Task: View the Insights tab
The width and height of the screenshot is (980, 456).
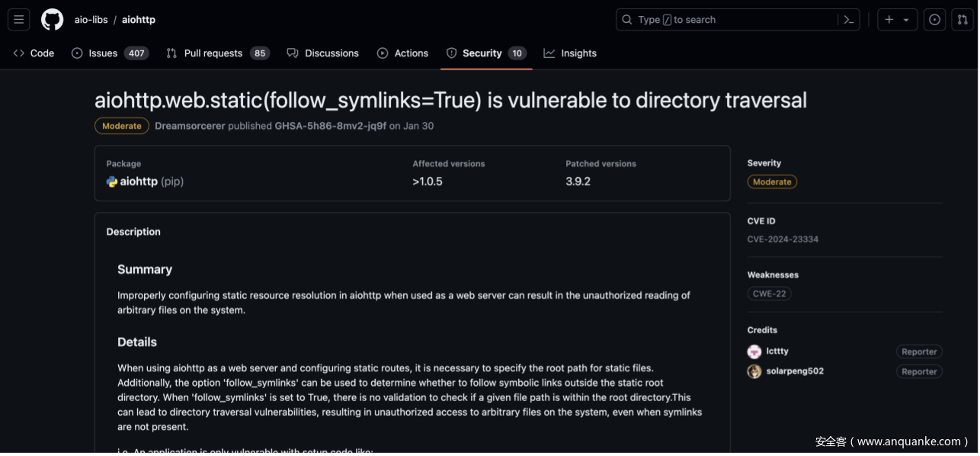Action: pos(570,53)
